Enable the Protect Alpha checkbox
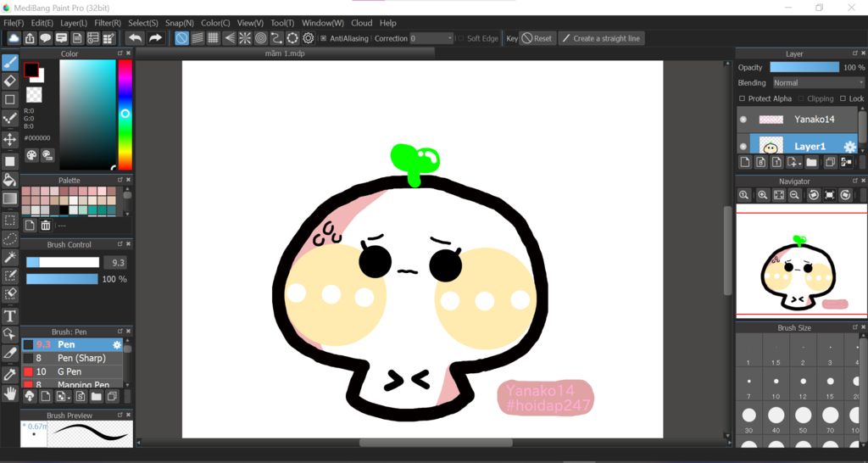Screen dimensions: 868x463 pos(743,98)
